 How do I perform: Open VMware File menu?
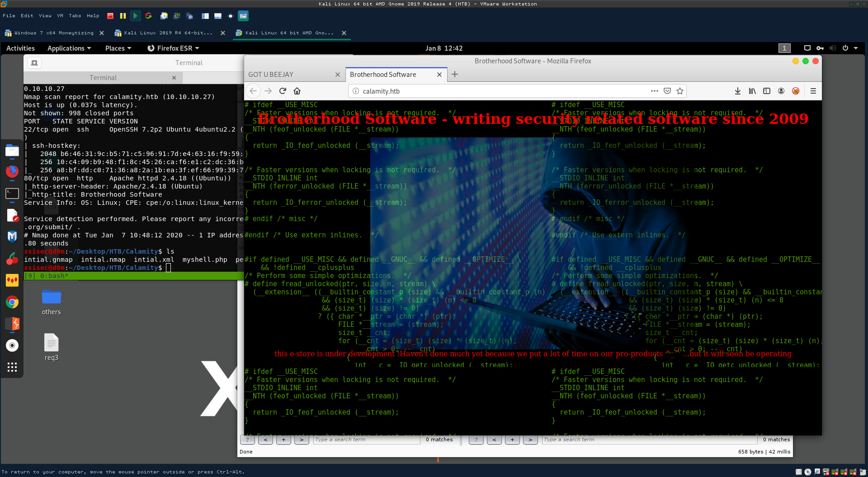pyautogui.click(x=9, y=16)
